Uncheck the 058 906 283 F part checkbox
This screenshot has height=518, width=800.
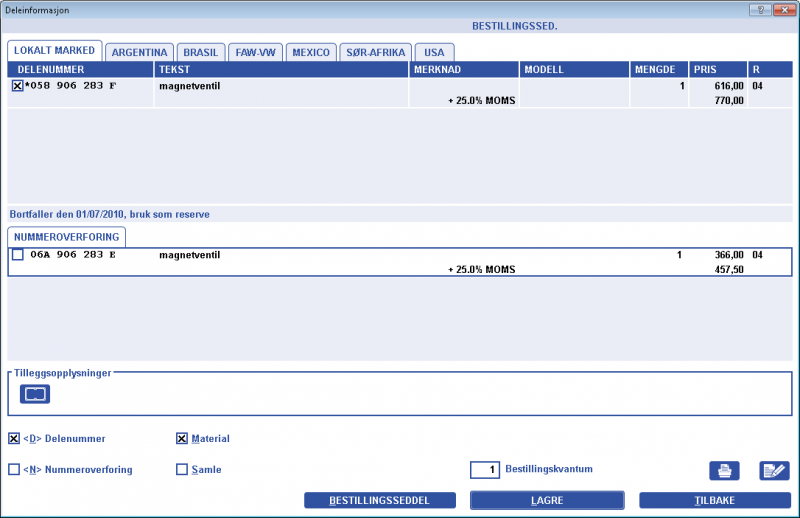(17, 86)
